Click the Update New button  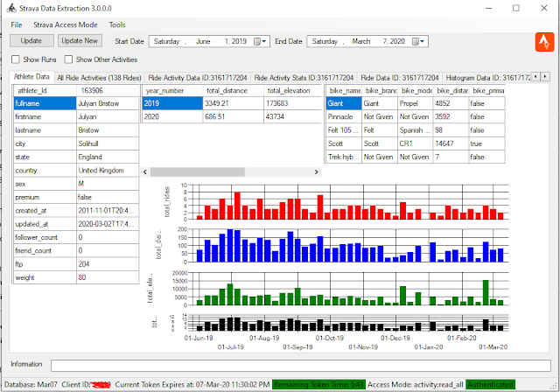(x=80, y=41)
